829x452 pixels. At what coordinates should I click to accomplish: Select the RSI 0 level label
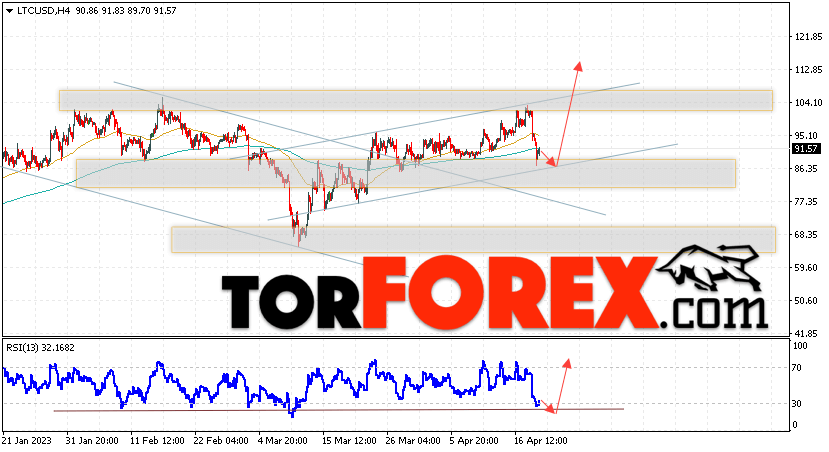pyautogui.click(x=796, y=425)
